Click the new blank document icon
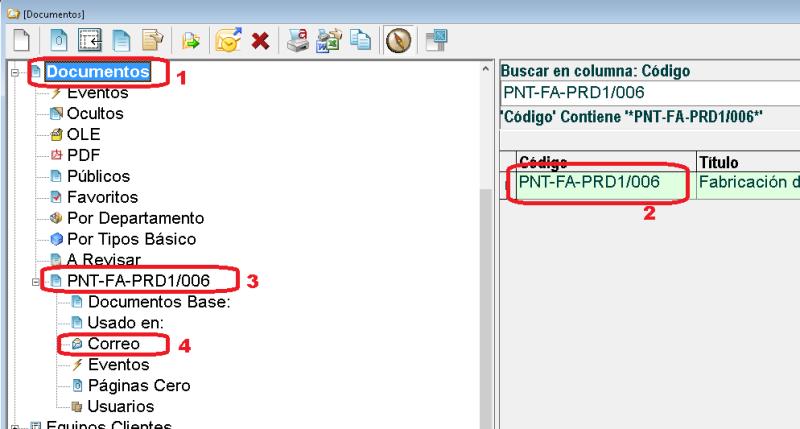This screenshot has height=429, width=800. click(18, 41)
